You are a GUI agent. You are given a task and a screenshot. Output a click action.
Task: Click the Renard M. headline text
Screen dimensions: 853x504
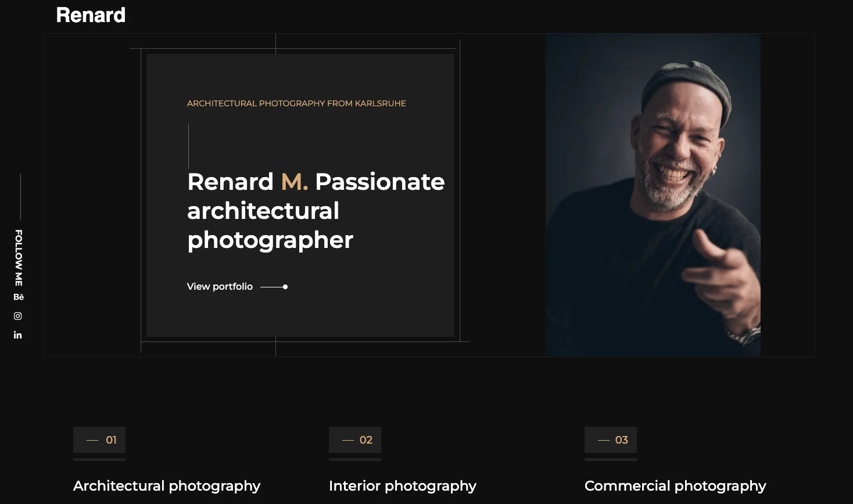[x=316, y=210]
